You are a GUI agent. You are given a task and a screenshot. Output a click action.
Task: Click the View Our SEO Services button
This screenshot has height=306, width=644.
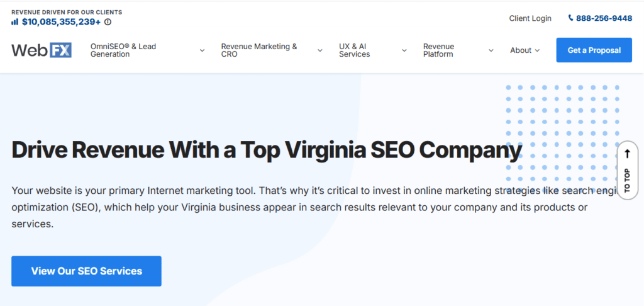(86, 271)
